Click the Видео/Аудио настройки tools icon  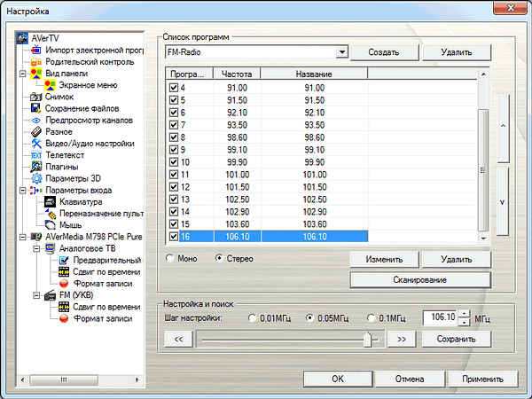click(x=36, y=143)
